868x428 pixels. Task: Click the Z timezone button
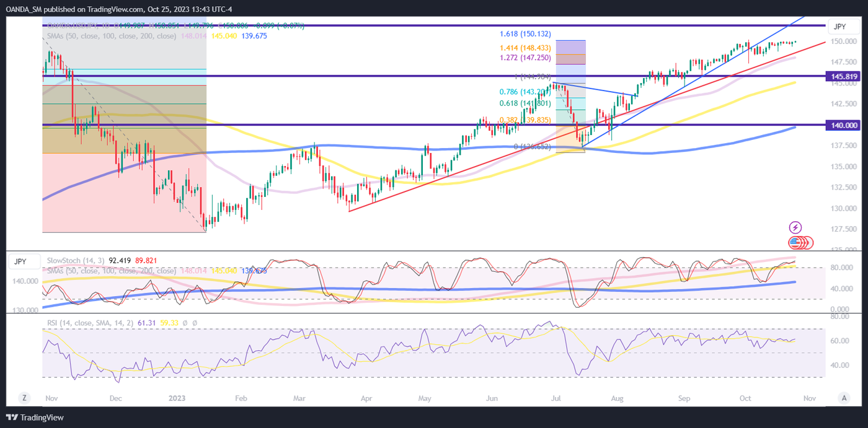click(x=24, y=398)
